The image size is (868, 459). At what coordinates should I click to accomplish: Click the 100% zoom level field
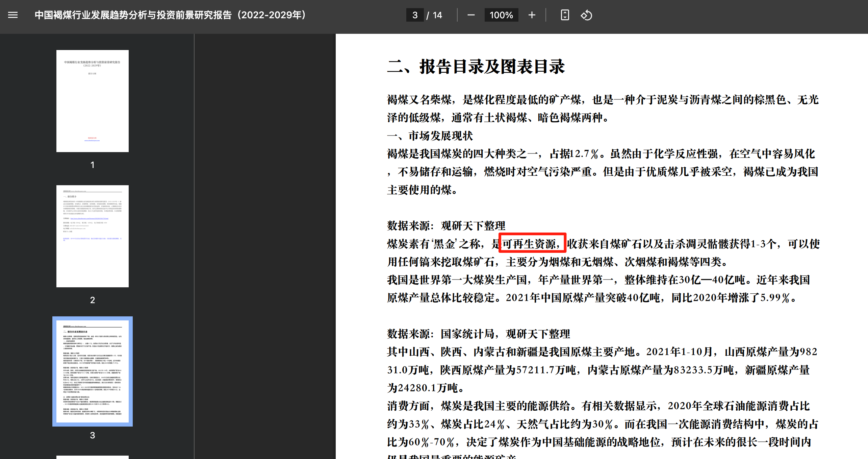tap(501, 15)
